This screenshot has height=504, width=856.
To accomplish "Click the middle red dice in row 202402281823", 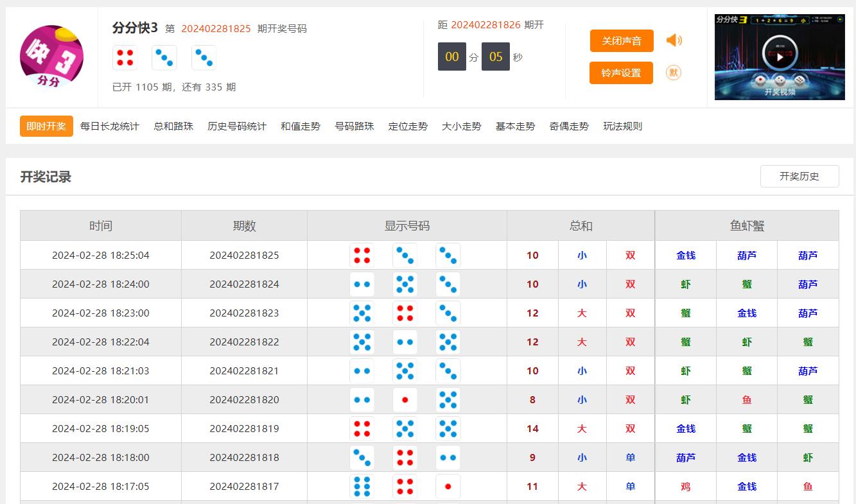I will click(405, 313).
